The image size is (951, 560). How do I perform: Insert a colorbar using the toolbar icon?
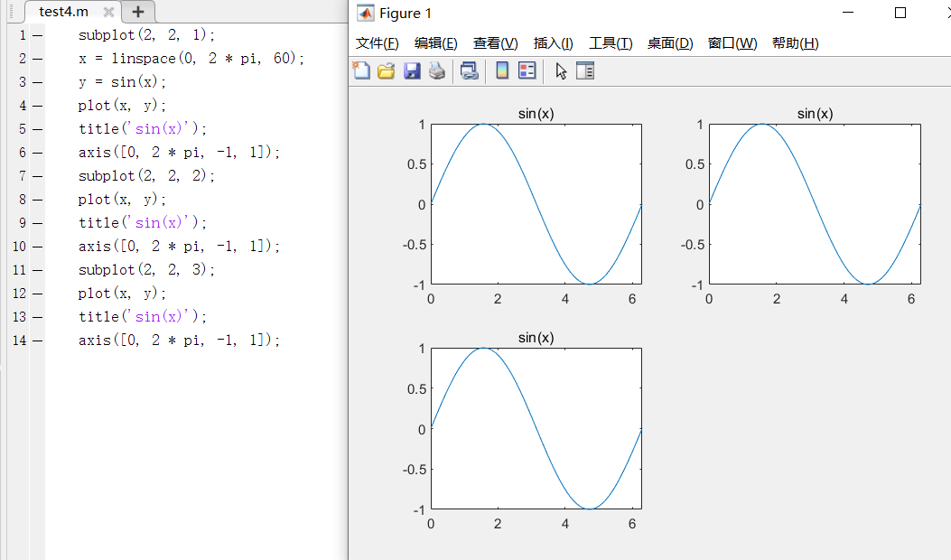[502, 71]
